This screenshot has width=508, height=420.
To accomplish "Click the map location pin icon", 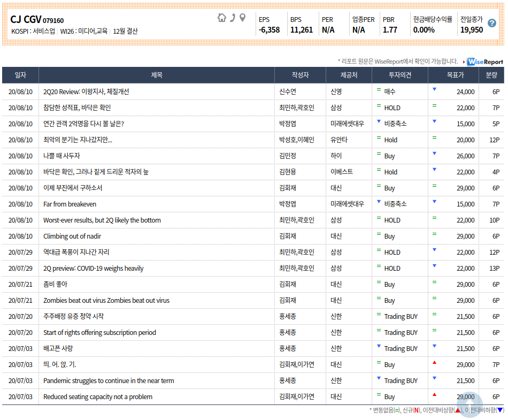I will click(242, 18).
